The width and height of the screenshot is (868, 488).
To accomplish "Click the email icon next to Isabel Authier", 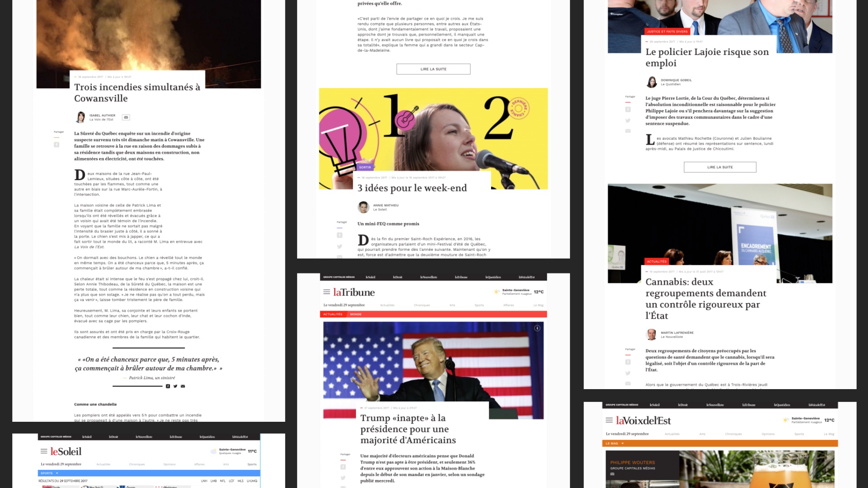I will click(x=126, y=117).
